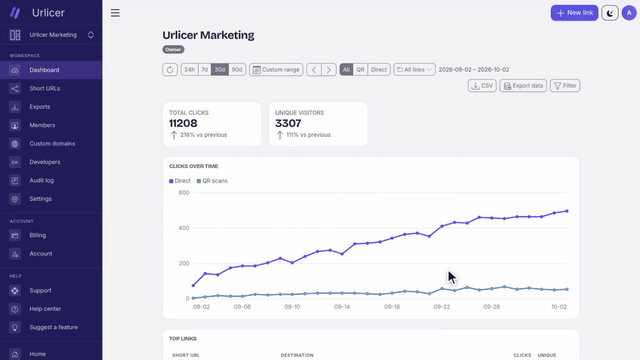The width and height of the screenshot is (640, 360).
Task: Click the Settings gear icon
Action: point(15,199)
